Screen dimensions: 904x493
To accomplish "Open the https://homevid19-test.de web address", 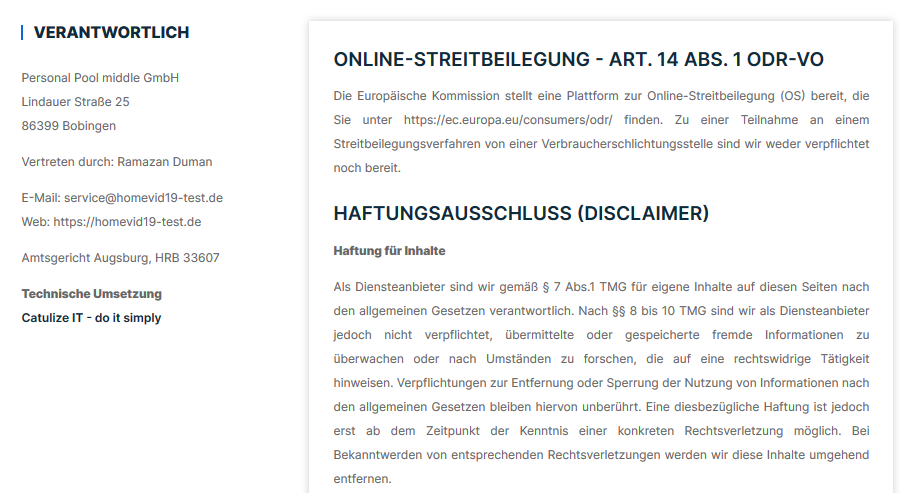I will (x=127, y=222).
